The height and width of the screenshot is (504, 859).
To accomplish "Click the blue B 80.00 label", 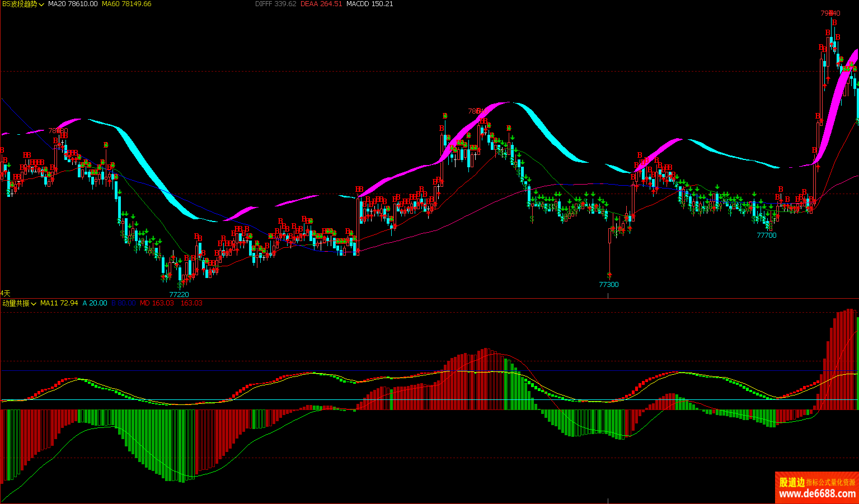I will [x=123, y=303].
